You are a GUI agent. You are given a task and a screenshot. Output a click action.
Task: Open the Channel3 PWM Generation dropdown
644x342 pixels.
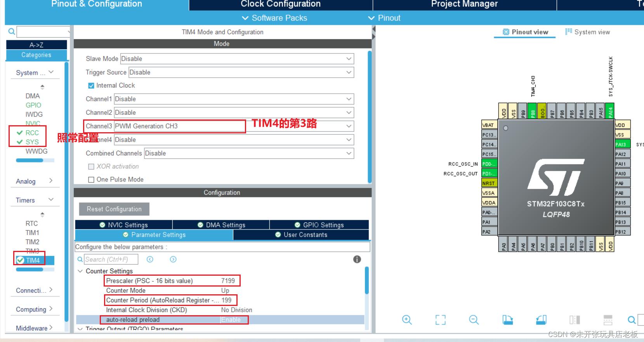(x=234, y=126)
